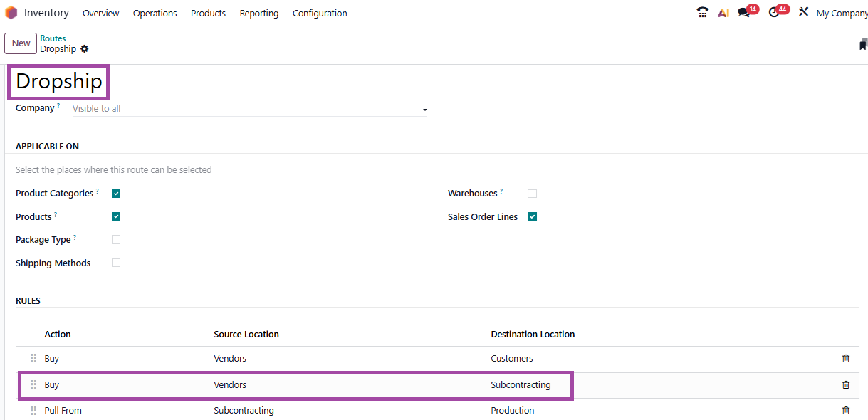The image size is (868, 420).
Task: Click the New button
Action: click(21, 43)
